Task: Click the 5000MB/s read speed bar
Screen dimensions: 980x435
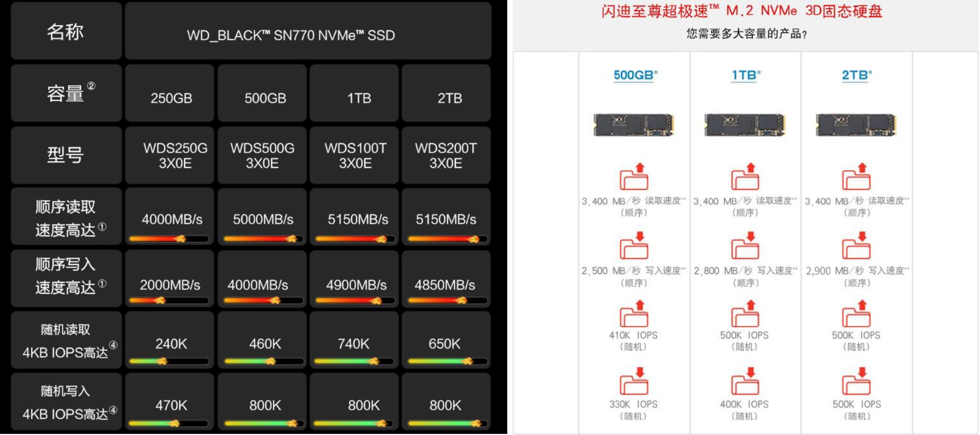Action: point(263,239)
